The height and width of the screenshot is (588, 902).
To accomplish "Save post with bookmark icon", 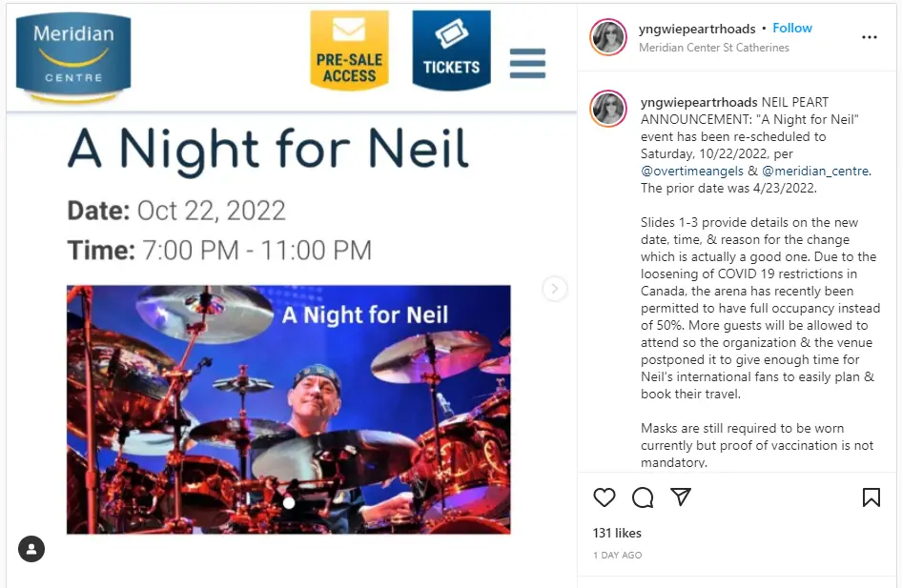I will (871, 497).
